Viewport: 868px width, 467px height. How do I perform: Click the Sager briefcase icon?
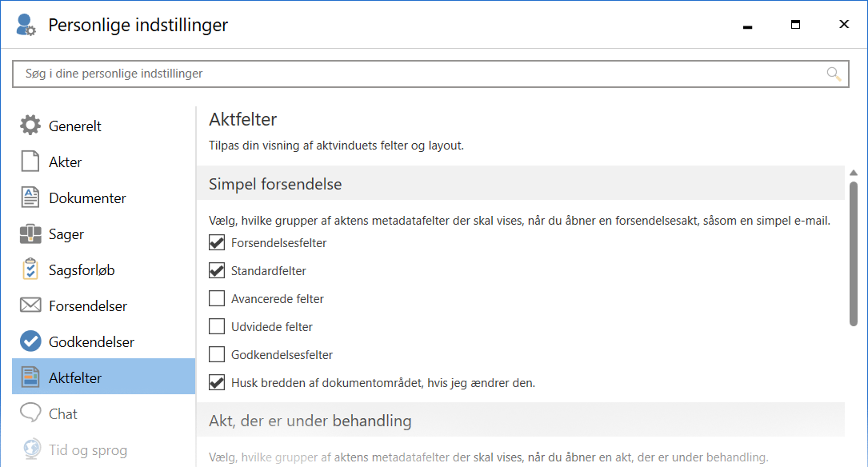click(30, 233)
